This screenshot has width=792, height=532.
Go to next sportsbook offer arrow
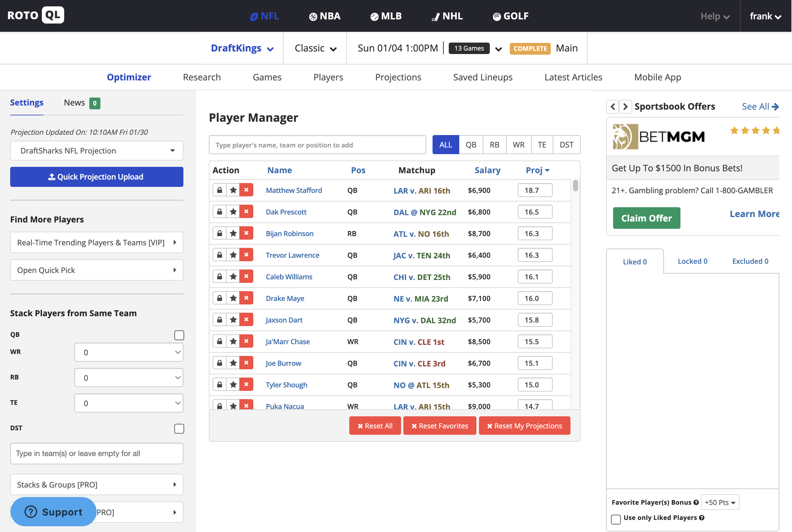[x=625, y=106]
